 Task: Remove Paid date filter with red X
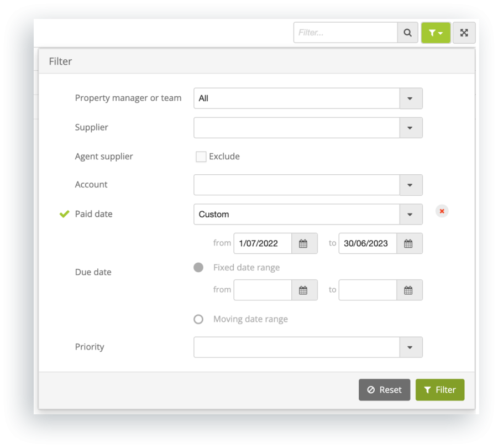pos(442,211)
